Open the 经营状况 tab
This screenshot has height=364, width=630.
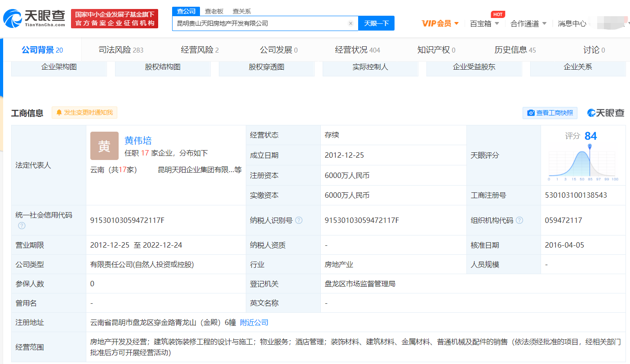click(x=358, y=50)
